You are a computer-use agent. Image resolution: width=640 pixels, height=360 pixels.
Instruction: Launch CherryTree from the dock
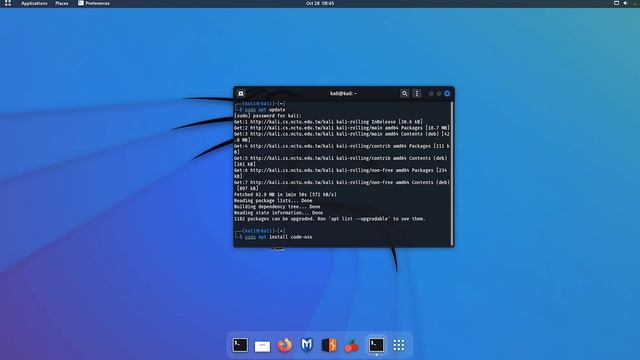click(x=351, y=345)
